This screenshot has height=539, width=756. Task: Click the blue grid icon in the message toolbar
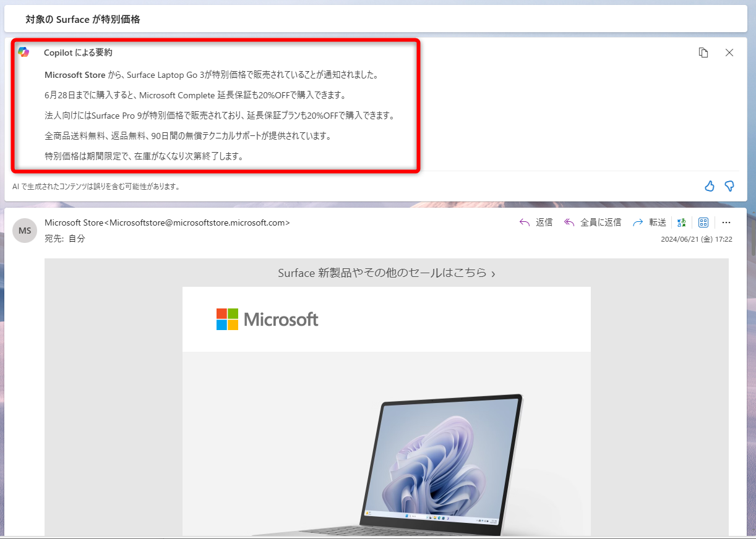coord(703,222)
